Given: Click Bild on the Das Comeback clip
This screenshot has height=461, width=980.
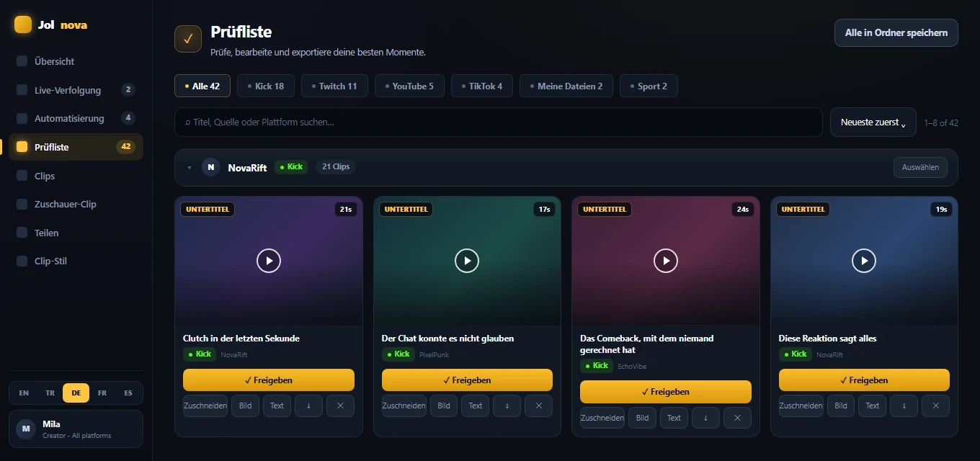Looking at the screenshot, I should pyautogui.click(x=642, y=418).
